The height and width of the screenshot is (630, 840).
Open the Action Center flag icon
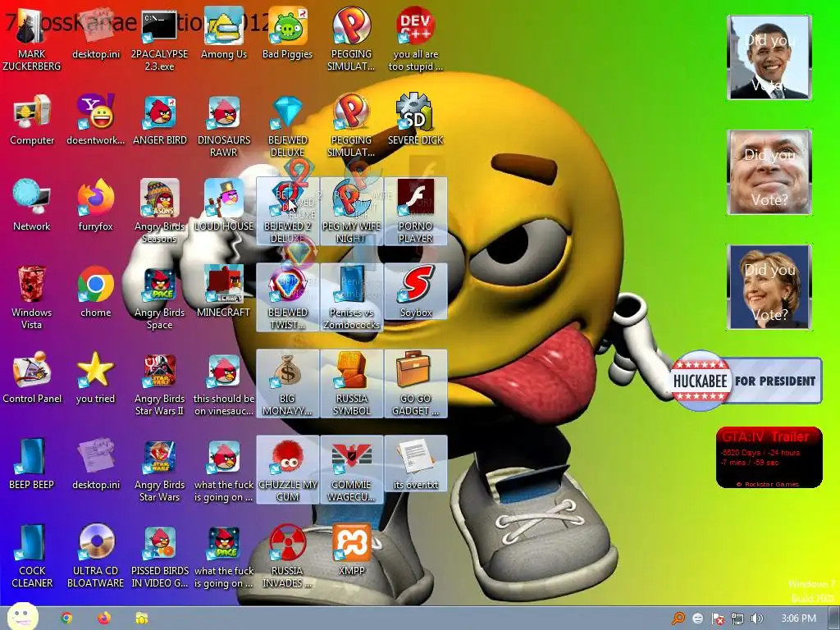tap(717, 619)
